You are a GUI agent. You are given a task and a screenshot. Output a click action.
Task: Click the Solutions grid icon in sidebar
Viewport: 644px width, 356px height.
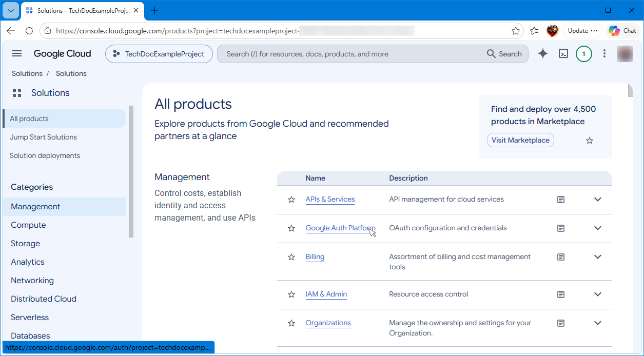tap(17, 93)
